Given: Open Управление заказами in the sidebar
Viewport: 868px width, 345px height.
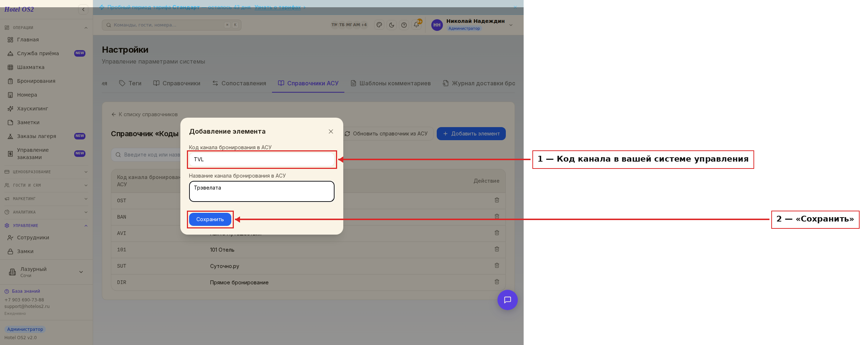Looking at the screenshot, I should point(46,154).
